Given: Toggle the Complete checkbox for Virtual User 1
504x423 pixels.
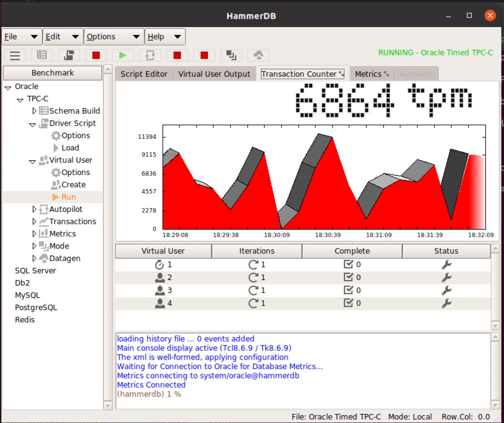Looking at the screenshot, I should point(348,265).
